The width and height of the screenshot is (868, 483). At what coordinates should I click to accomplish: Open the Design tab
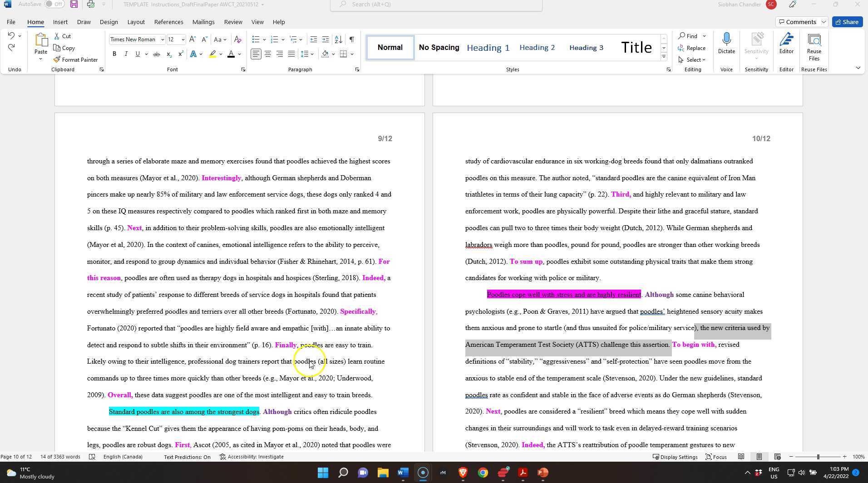pos(108,22)
